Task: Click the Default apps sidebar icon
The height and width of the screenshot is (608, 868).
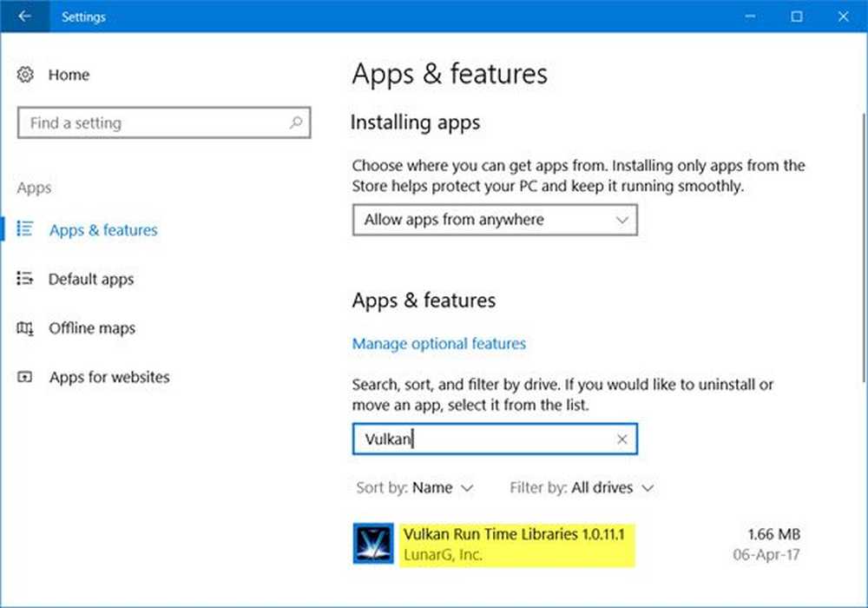Action: tap(25, 279)
